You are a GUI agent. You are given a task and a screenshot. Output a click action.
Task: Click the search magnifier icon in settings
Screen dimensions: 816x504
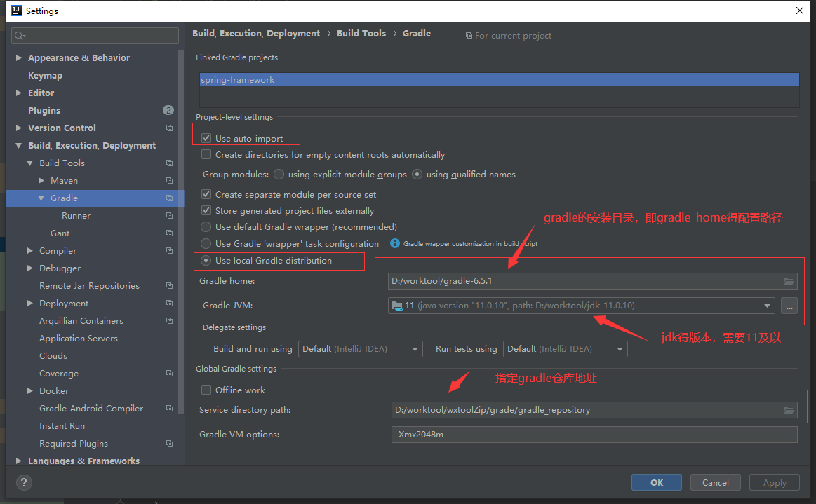click(20, 36)
